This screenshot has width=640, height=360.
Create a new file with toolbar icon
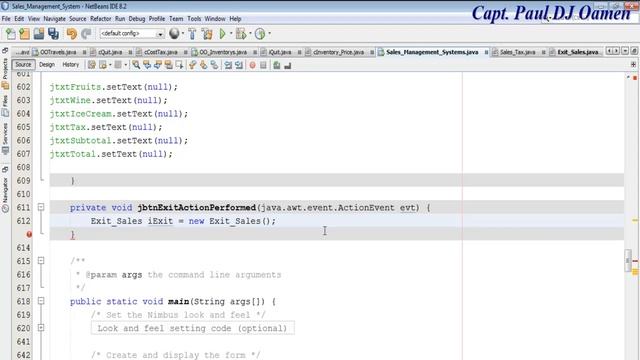10,34
